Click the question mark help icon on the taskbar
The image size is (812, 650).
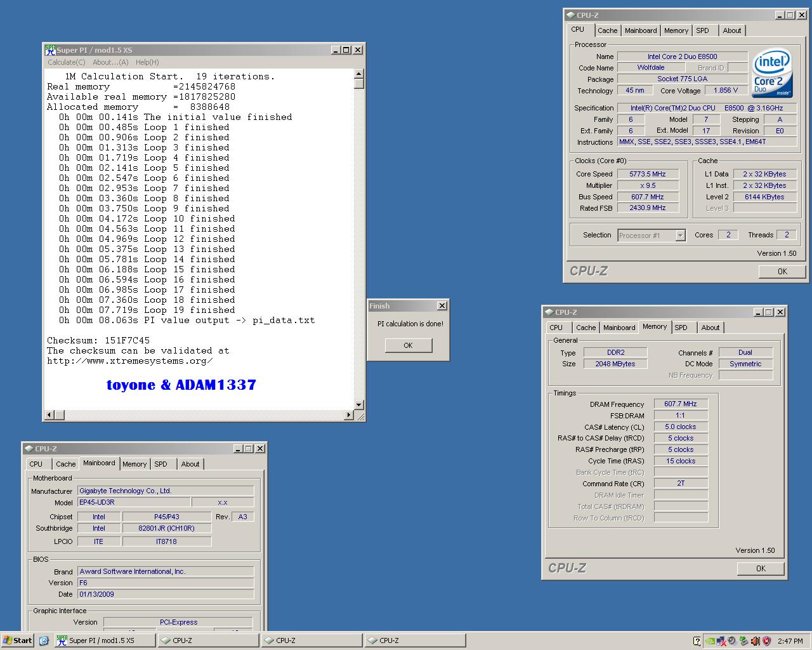(697, 641)
